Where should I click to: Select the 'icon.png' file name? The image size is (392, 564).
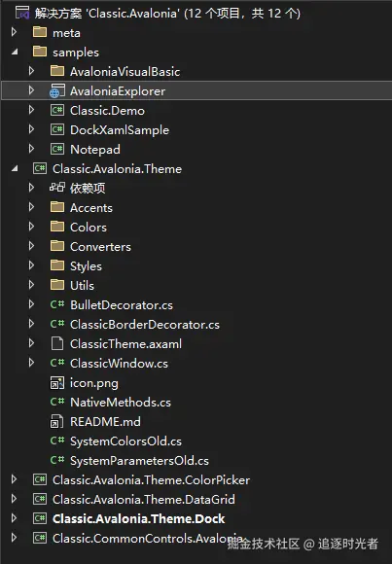94,383
